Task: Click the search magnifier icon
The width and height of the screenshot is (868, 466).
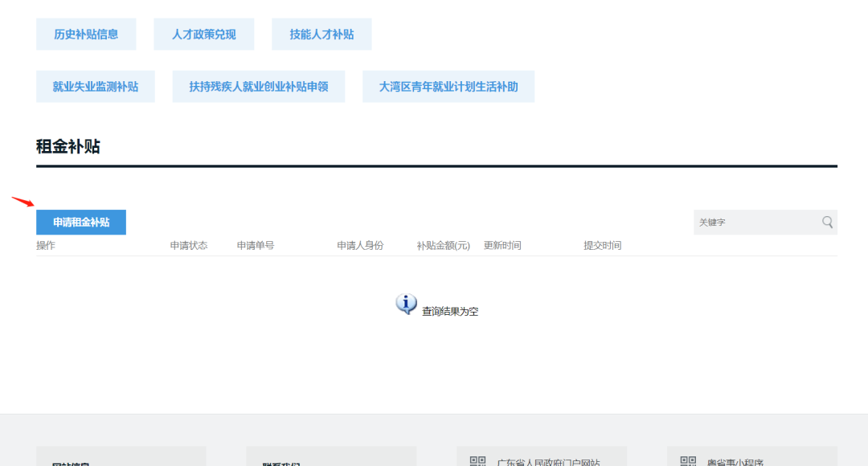Action: point(827,223)
